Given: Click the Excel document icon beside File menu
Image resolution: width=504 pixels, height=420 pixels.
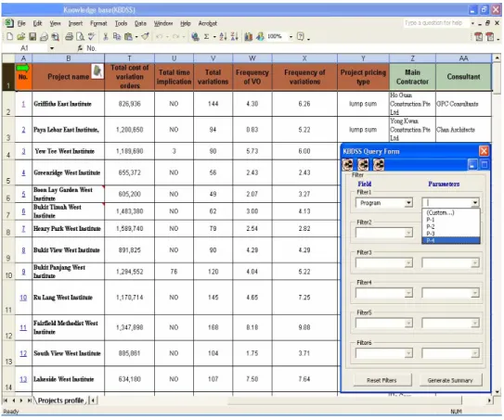Looking at the screenshot, I should (x=9, y=23).
